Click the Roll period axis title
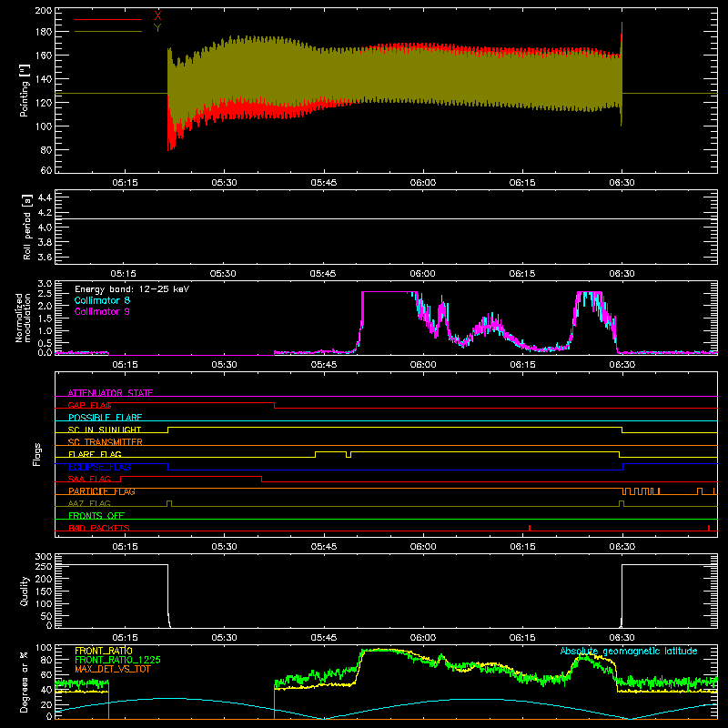This screenshot has height=728, width=728. [27, 227]
